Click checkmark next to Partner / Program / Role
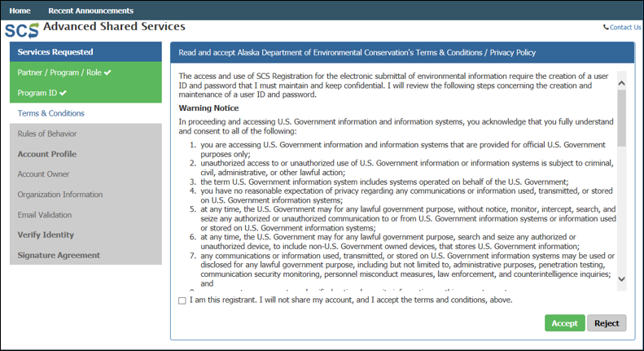The height and width of the screenshot is (351, 644). pyautogui.click(x=107, y=72)
